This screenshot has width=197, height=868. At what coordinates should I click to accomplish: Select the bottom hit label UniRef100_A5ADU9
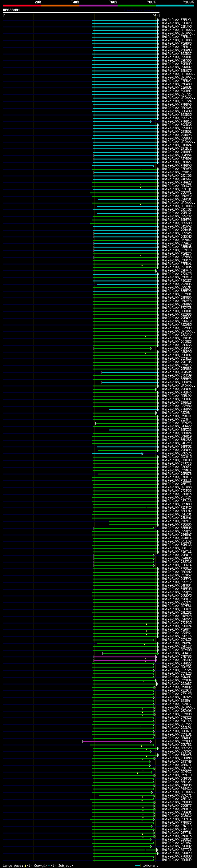[x=176, y=860]
